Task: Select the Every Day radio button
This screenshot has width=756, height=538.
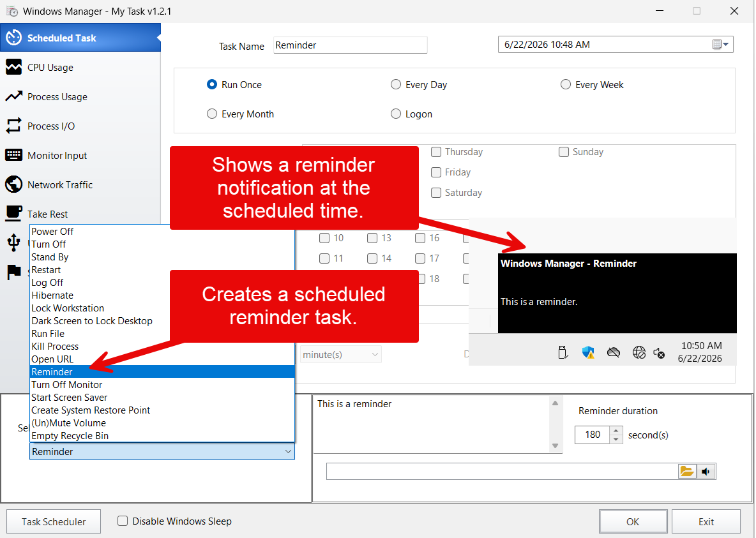Action: point(396,84)
